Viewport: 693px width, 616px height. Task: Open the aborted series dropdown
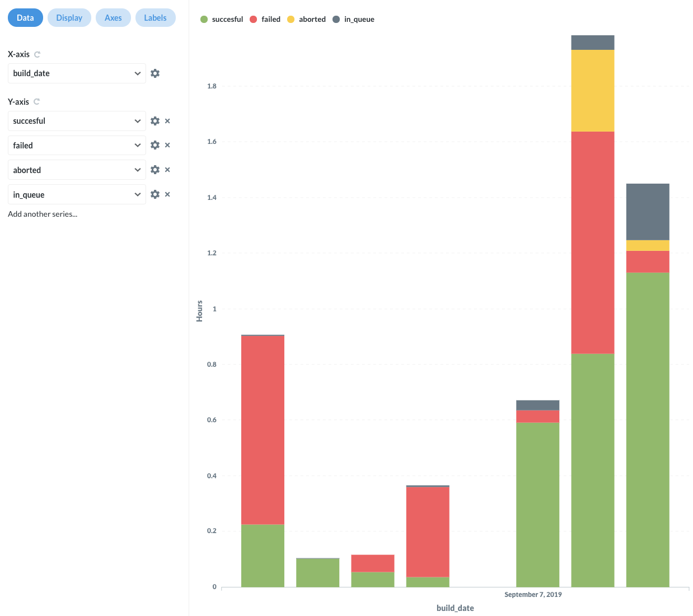pos(77,170)
